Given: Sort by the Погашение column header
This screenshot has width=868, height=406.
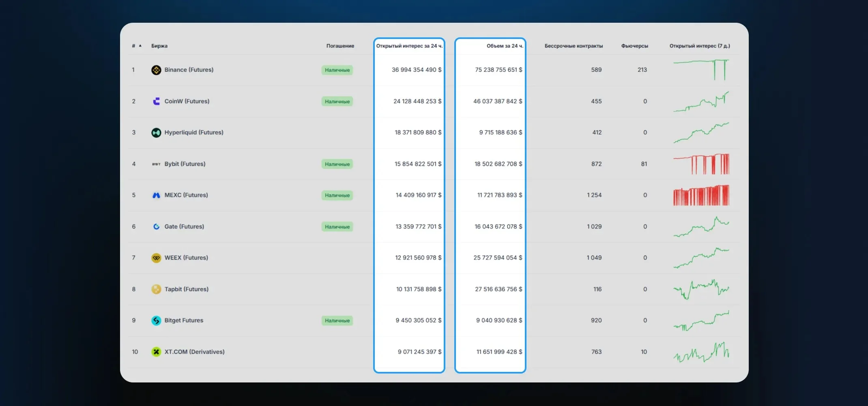Looking at the screenshot, I should 340,46.
